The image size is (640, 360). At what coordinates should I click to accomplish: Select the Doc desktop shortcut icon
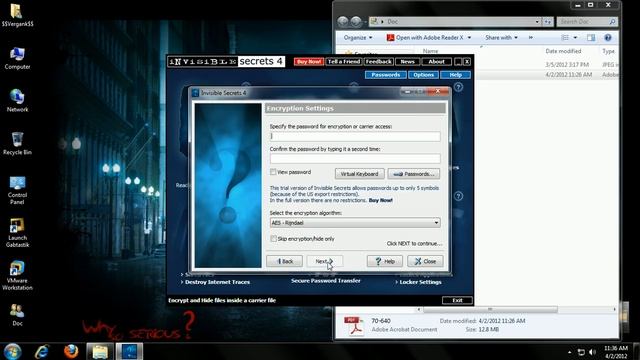coord(17,315)
